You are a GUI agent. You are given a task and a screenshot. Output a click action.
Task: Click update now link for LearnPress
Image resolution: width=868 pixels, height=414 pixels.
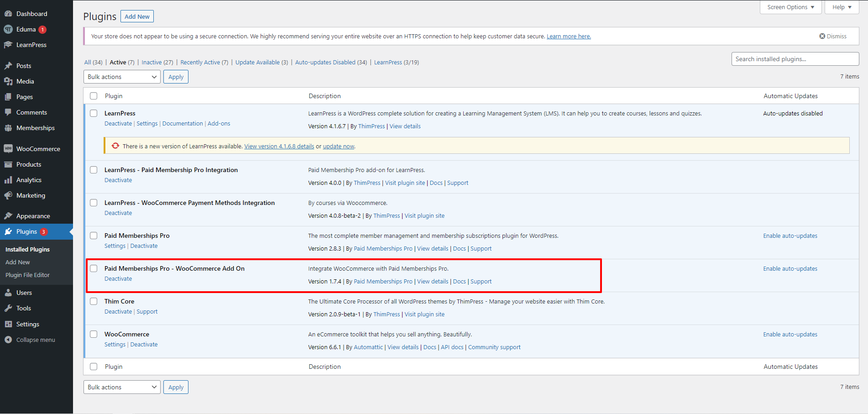339,147
